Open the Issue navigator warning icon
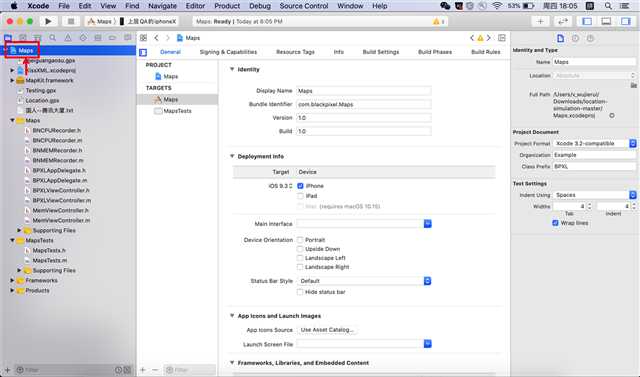 point(68,38)
